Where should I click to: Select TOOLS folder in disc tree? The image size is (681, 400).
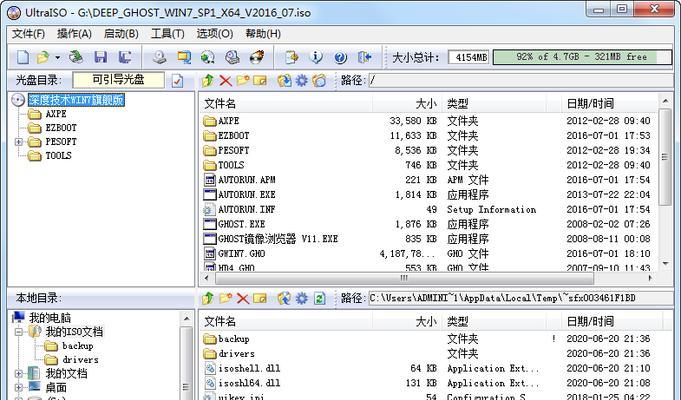58,155
